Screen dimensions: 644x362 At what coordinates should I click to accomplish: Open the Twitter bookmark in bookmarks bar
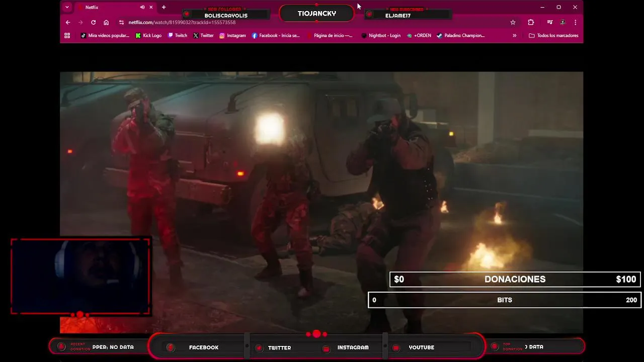coord(203,36)
